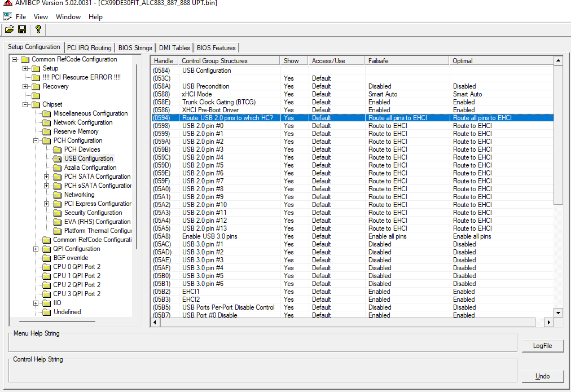
Task: Select the xHCI Mode row
Action: (x=352, y=94)
